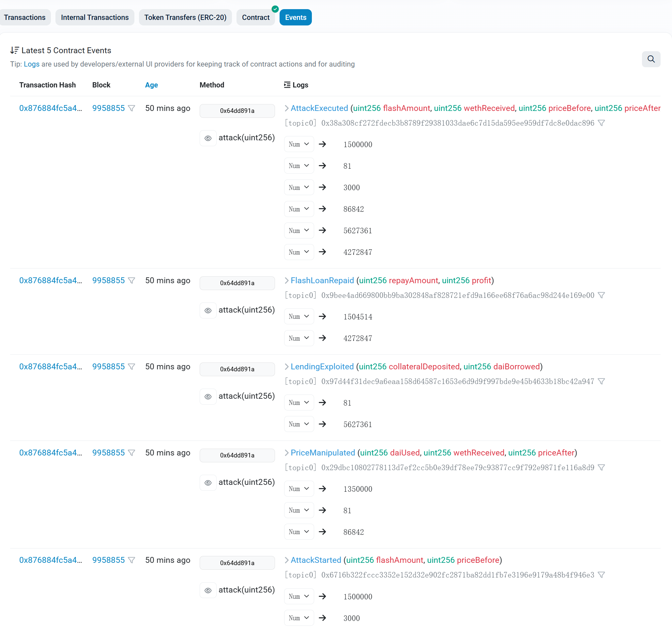Click 0x64dd891a method badge in LendingExploited row
This screenshot has width=672, height=632.
pos(237,369)
